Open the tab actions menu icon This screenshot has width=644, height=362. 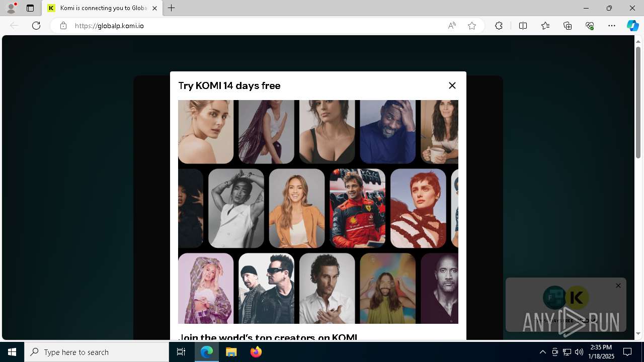[30, 8]
